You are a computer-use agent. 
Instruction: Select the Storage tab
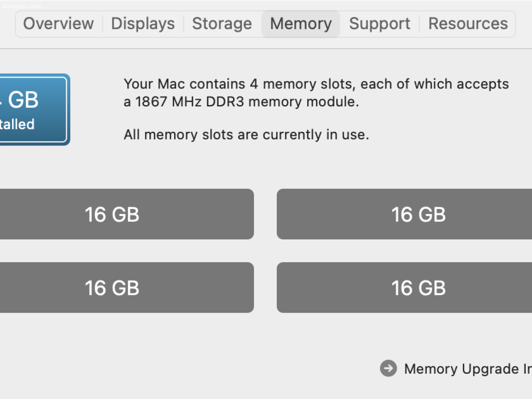pyautogui.click(x=222, y=24)
